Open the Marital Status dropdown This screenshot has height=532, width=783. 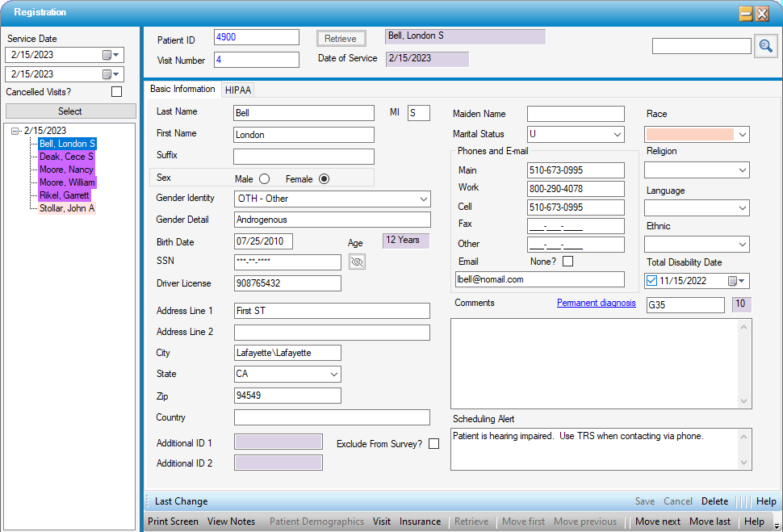point(618,135)
